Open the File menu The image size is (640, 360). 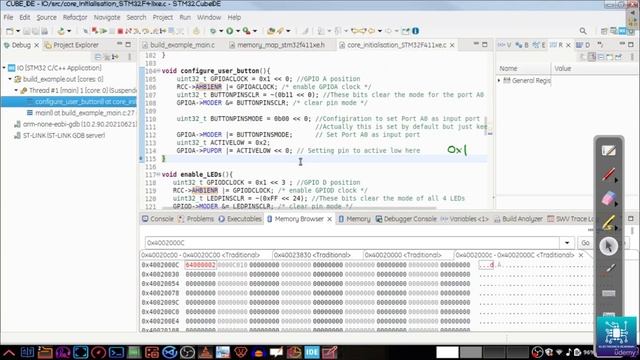[9, 18]
